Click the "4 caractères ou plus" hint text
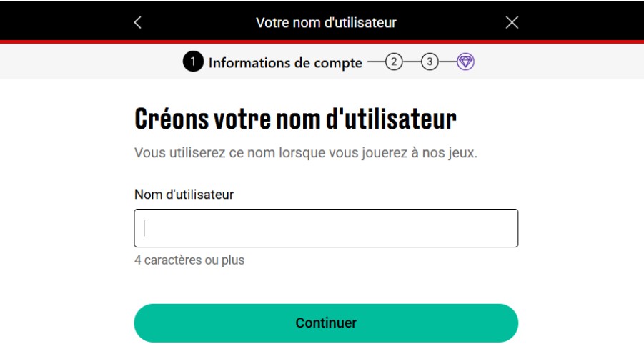This screenshot has width=644, height=359. (x=189, y=260)
